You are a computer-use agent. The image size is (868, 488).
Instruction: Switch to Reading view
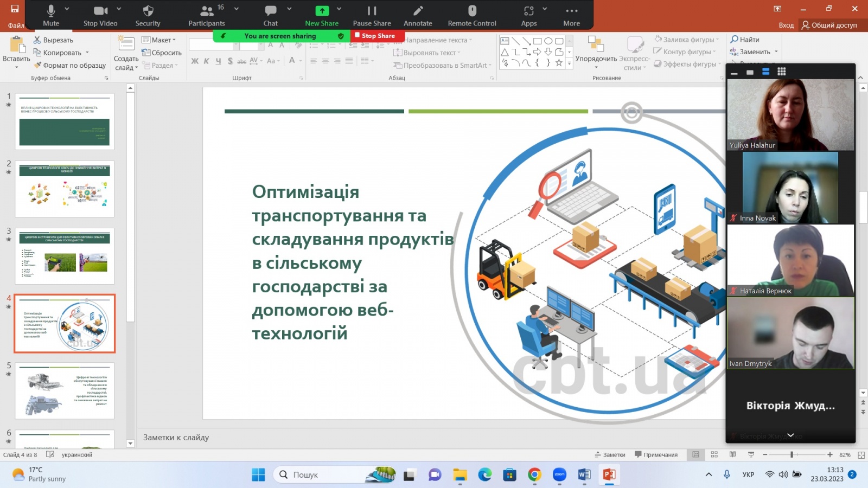[x=732, y=455]
